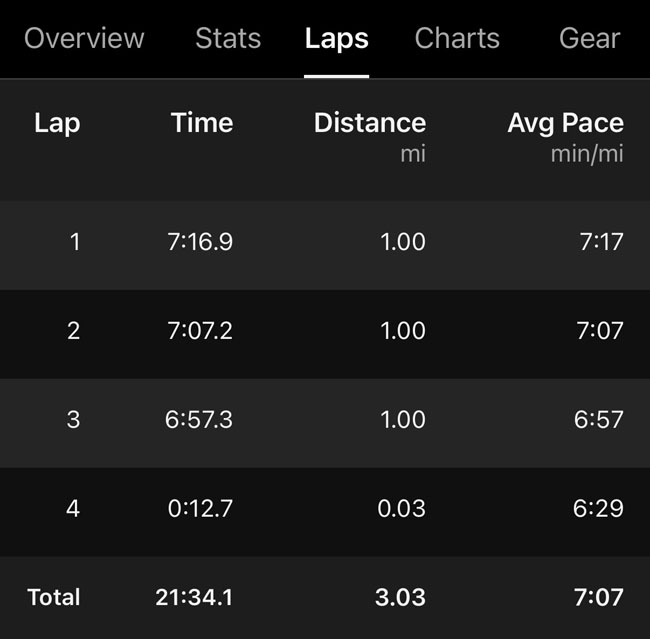This screenshot has height=639, width=650.
Task: Select the lap 4 row number
Action: click(x=73, y=508)
